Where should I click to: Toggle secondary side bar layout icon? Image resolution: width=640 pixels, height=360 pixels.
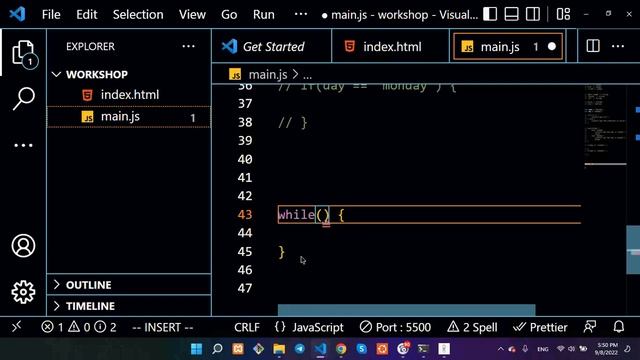(533, 14)
